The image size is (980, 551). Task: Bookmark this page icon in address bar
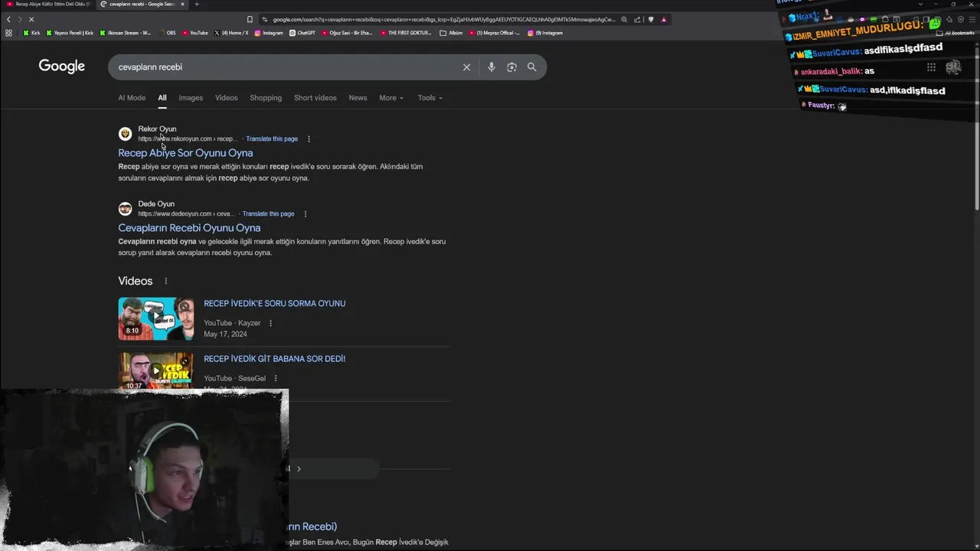pos(250,19)
